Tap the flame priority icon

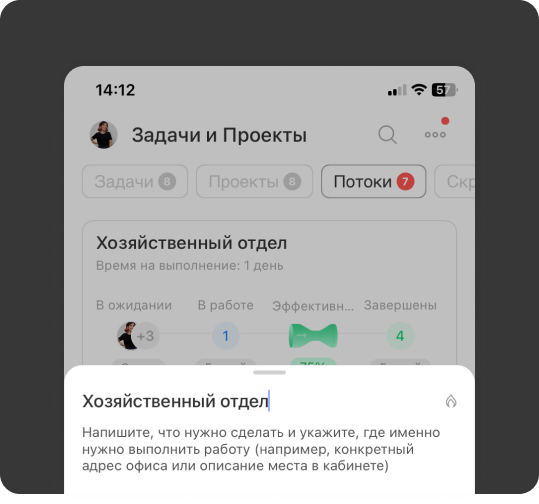451,401
